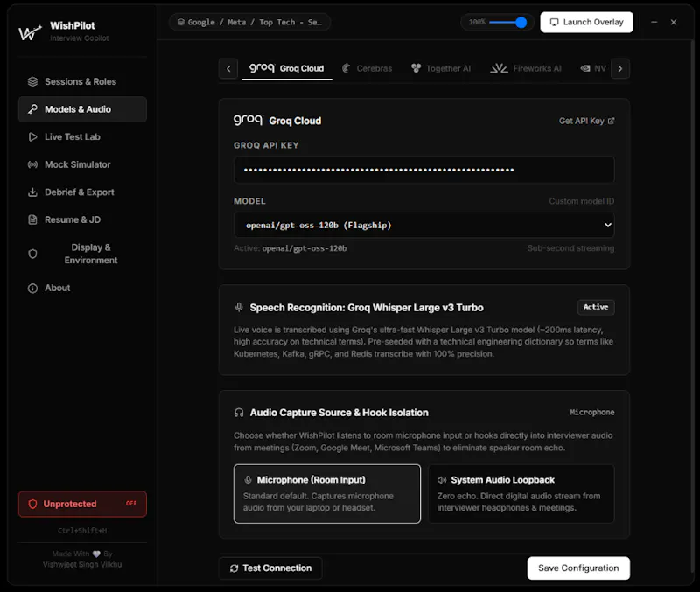700x592 pixels.
Task: Click the Resume & JD document icon
Action: tap(32, 220)
